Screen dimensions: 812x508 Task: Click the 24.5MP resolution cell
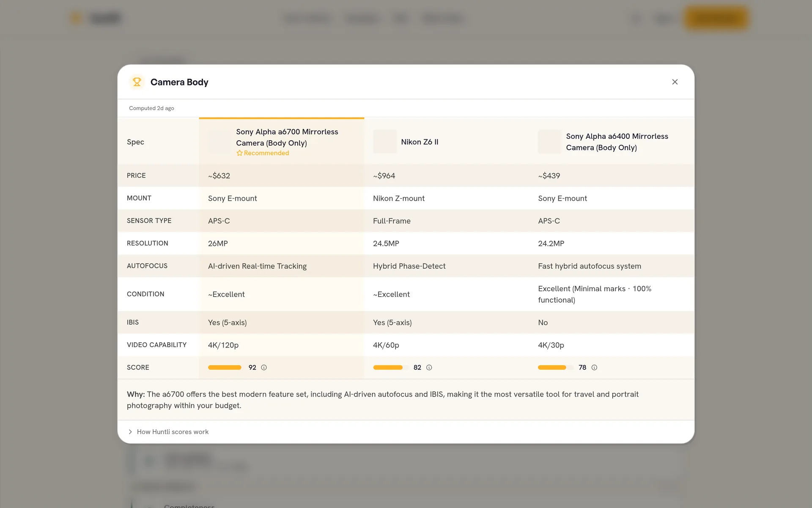447,243
